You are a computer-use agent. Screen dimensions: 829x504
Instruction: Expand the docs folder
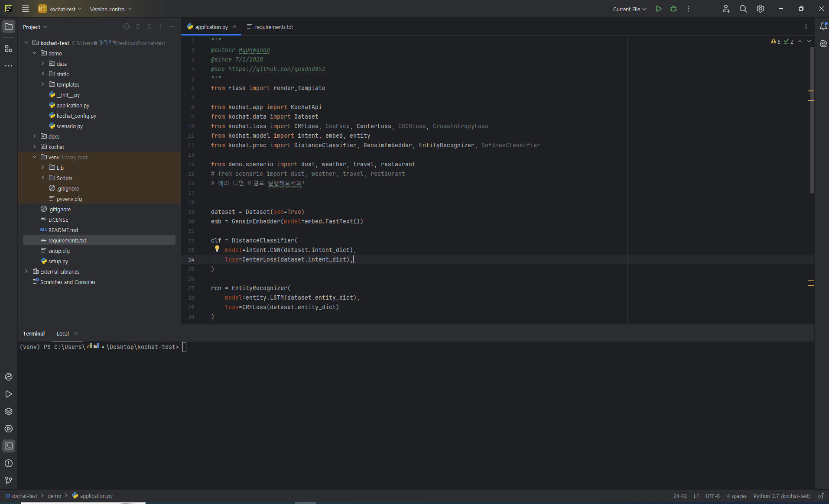click(35, 136)
